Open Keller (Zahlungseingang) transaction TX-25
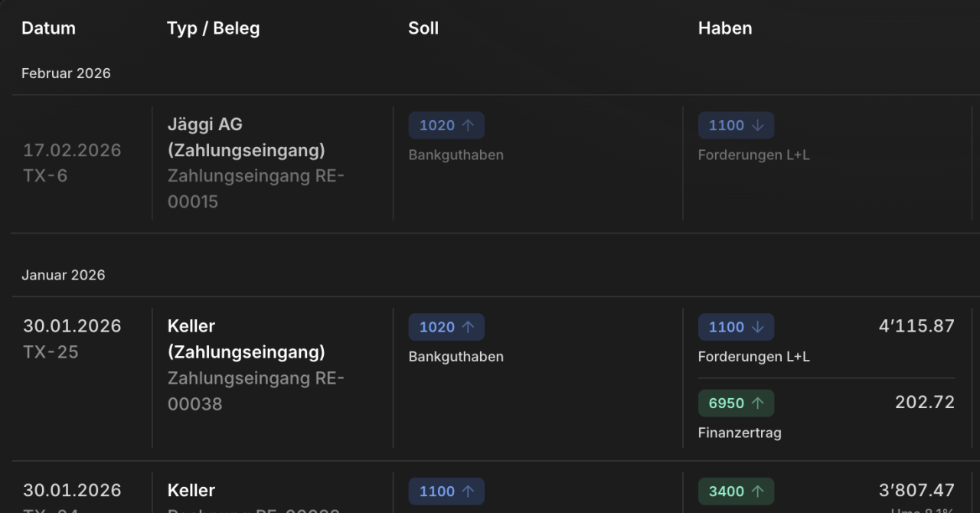This screenshot has width=980, height=513. 247,339
